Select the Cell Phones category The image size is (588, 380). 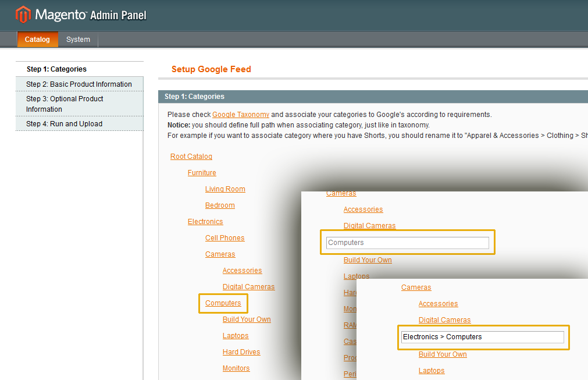224,238
